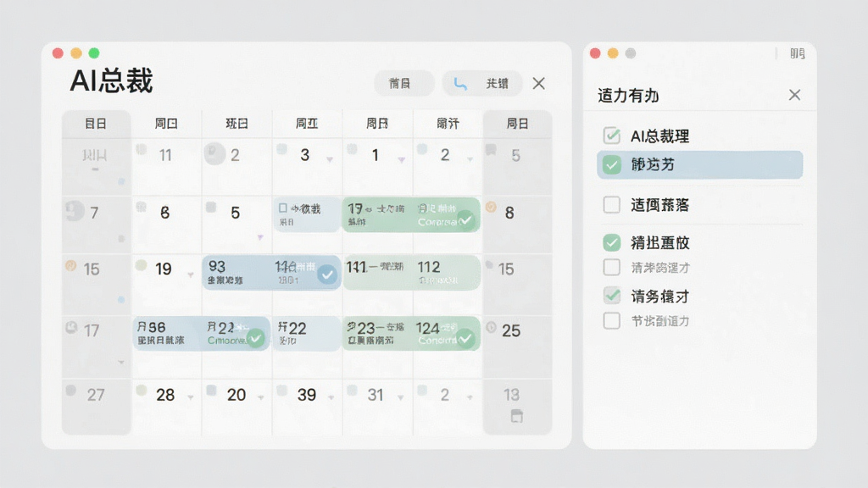Expand the purple arrow beside date 1
Image resolution: width=868 pixels, height=488 pixels.
click(401, 160)
